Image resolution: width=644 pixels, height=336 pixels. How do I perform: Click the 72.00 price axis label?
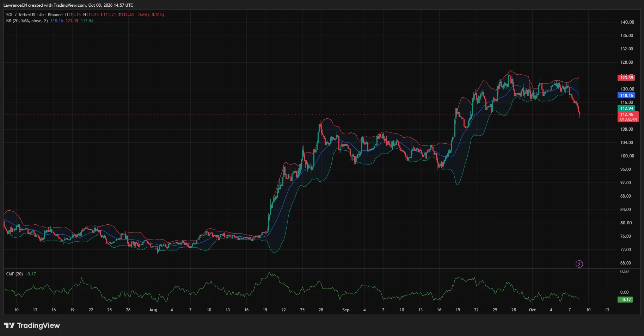[x=626, y=250]
